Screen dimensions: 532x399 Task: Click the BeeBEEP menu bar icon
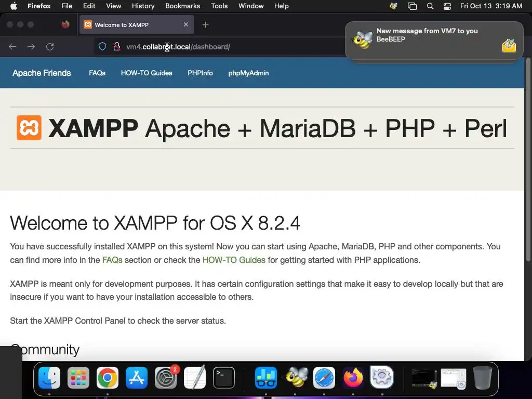point(394,6)
